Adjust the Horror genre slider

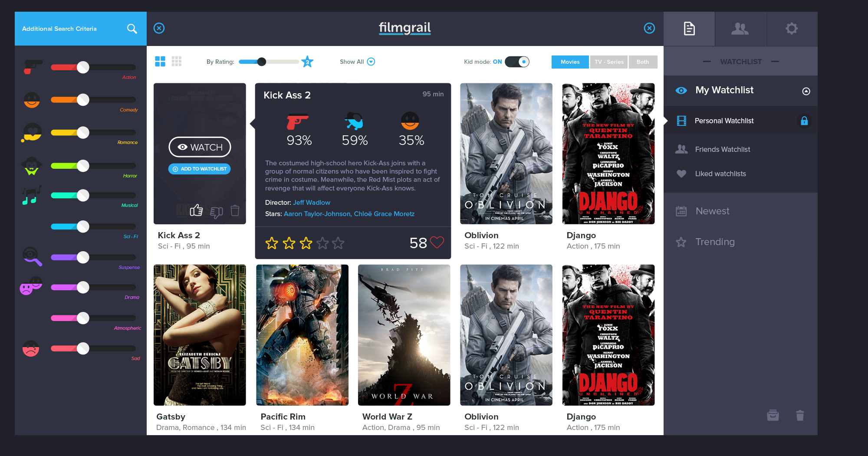83,166
